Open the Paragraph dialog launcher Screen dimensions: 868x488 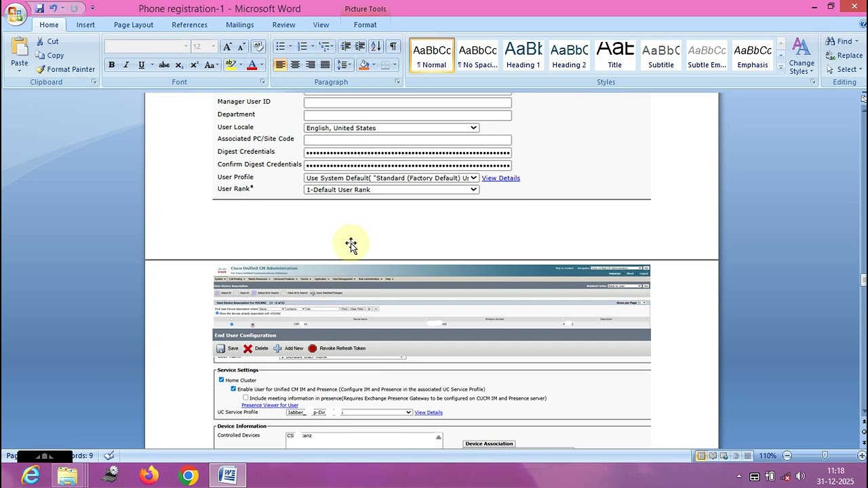[397, 82]
